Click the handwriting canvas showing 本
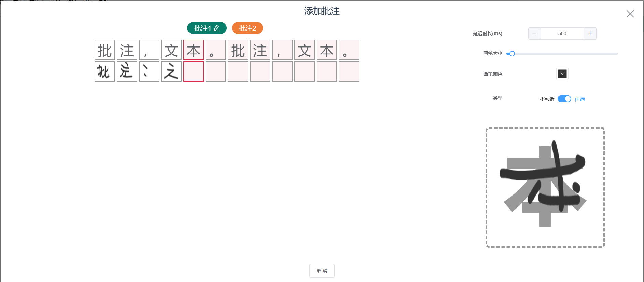 tap(545, 187)
